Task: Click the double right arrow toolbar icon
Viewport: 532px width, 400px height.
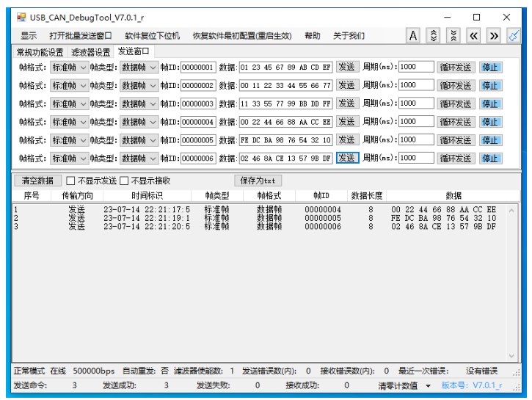Action: click(x=494, y=36)
